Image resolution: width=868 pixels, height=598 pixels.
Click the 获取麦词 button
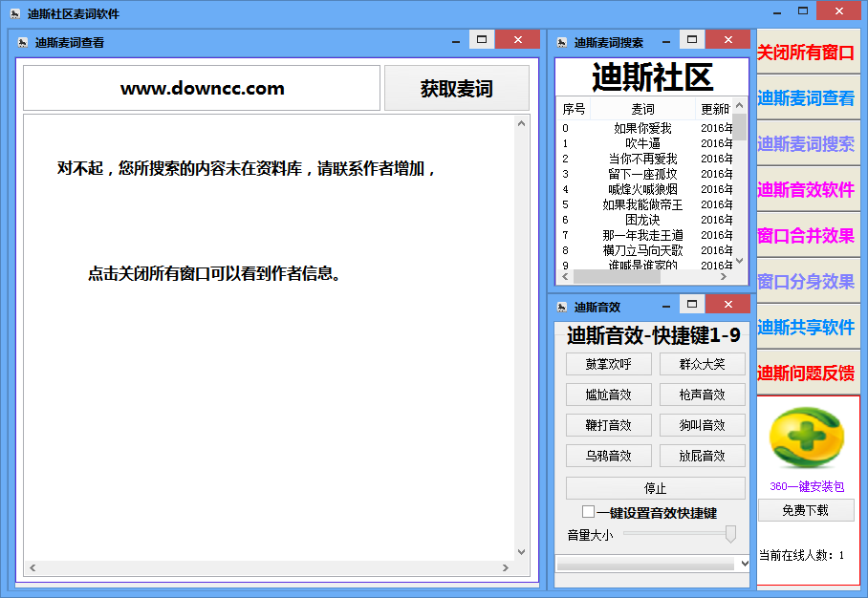pos(456,88)
